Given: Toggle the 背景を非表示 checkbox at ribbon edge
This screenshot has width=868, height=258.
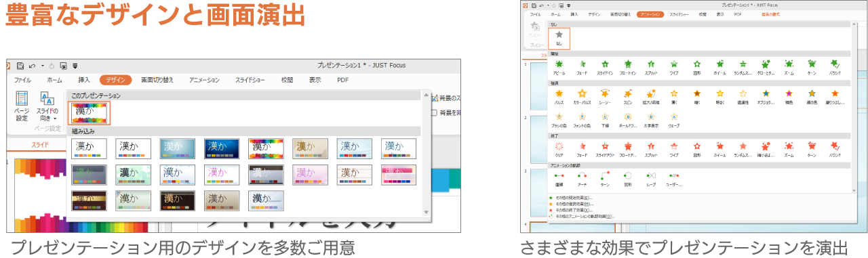Looking at the screenshot, I should [435, 112].
